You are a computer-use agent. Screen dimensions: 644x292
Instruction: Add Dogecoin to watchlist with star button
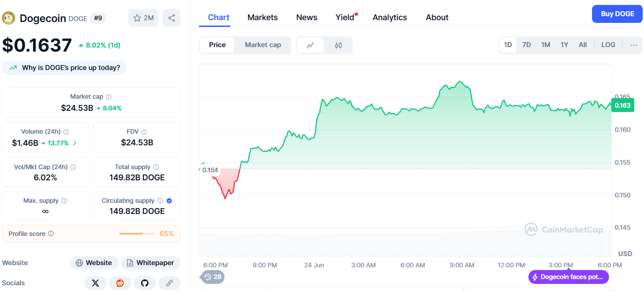point(143,18)
